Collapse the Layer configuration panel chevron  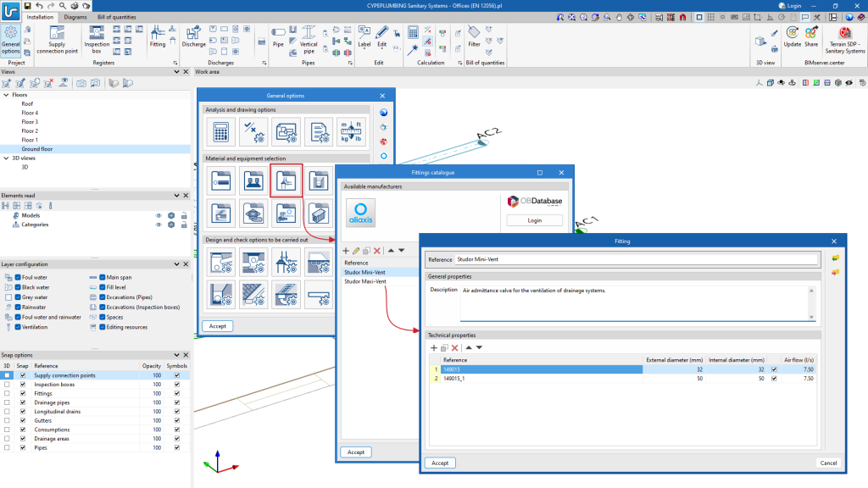pos(176,264)
